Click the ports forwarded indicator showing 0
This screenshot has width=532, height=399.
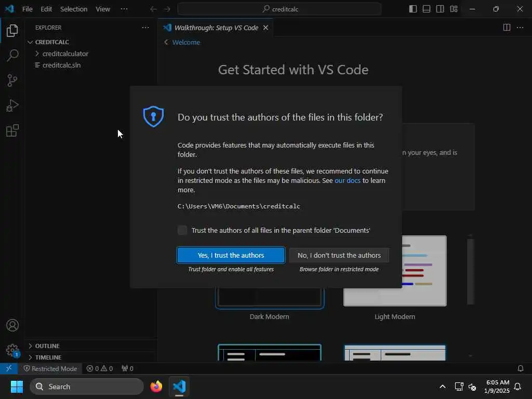click(x=127, y=368)
